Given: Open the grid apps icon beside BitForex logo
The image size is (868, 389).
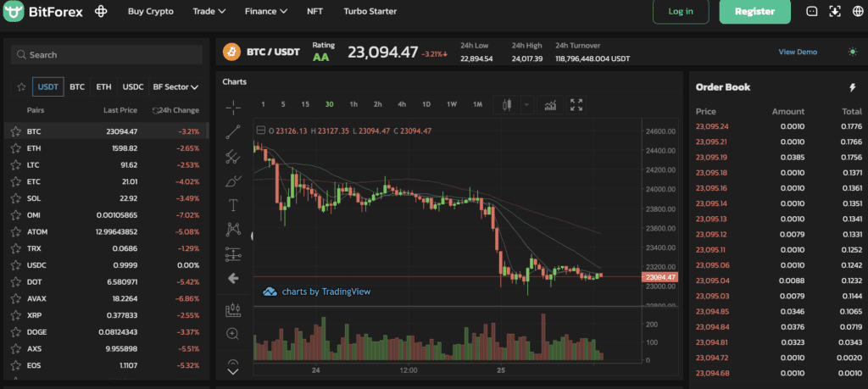Looking at the screenshot, I should click(x=100, y=11).
